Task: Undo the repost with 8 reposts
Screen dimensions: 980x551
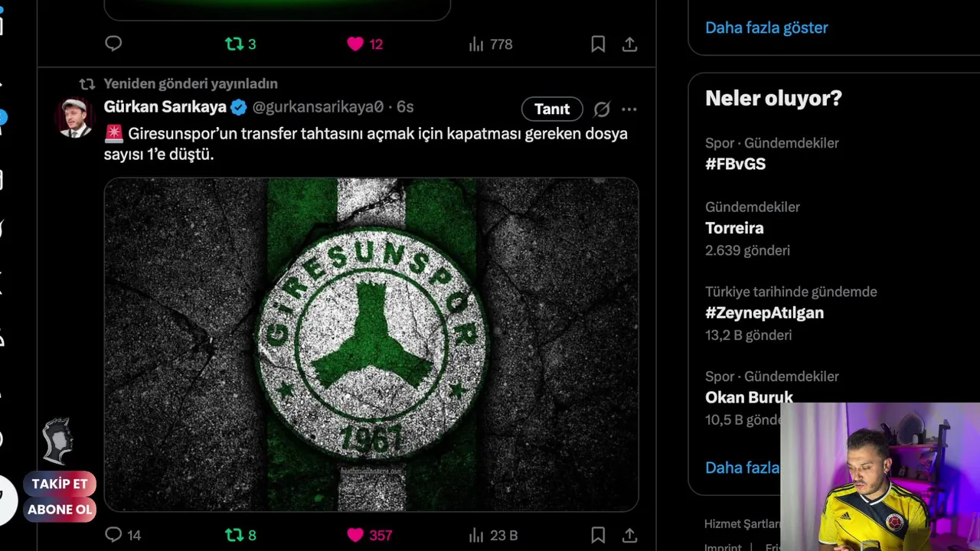Action: point(234,535)
